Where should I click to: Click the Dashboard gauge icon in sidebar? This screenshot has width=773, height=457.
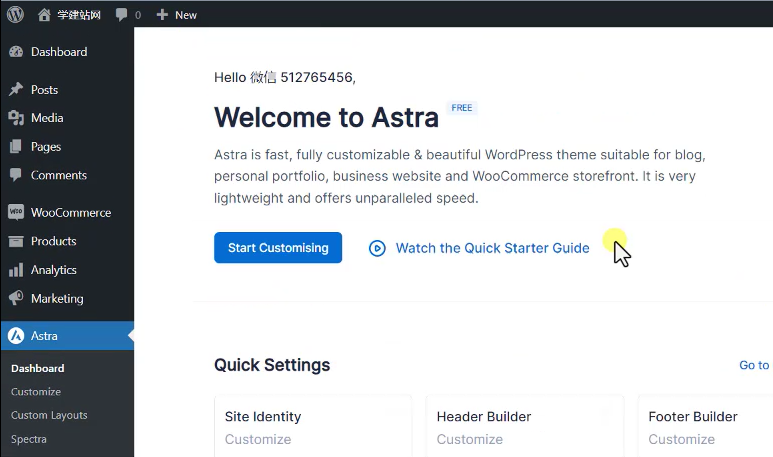pos(16,52)
